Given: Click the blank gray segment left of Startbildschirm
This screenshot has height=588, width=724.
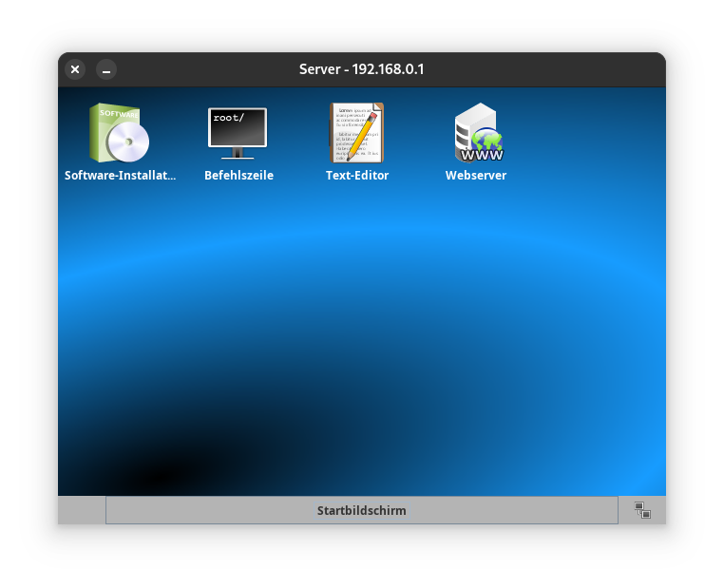Looking at the screenshot, I should point(82,510).
